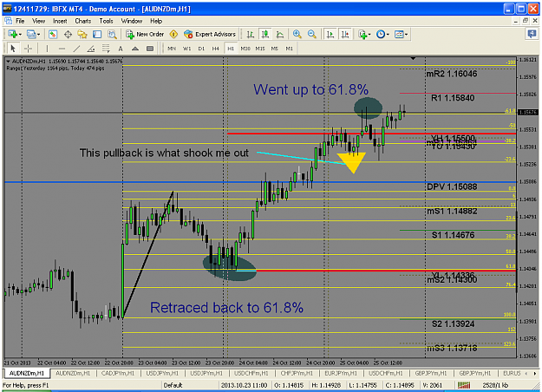Image resolution: width=542 pixels, height=392 pixels.
Task: Switch timeframe to H4
Action: (216, 49)
